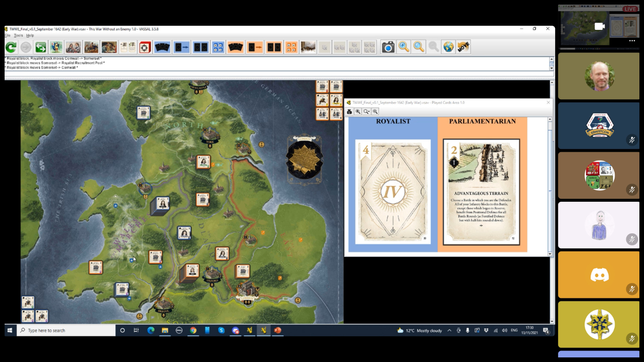Viewport: 644px width, 362px height.
Task: Click the Bristol city marker on map
Action: point(163,305)
